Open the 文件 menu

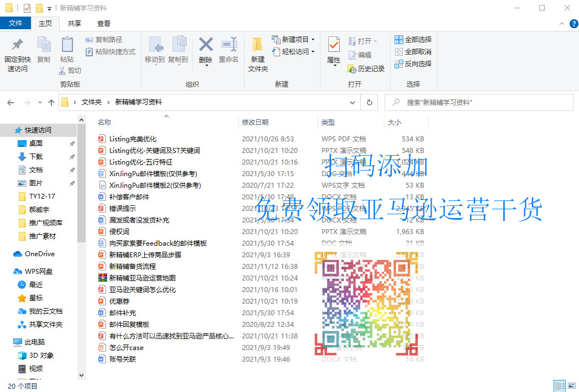[16, 24]
